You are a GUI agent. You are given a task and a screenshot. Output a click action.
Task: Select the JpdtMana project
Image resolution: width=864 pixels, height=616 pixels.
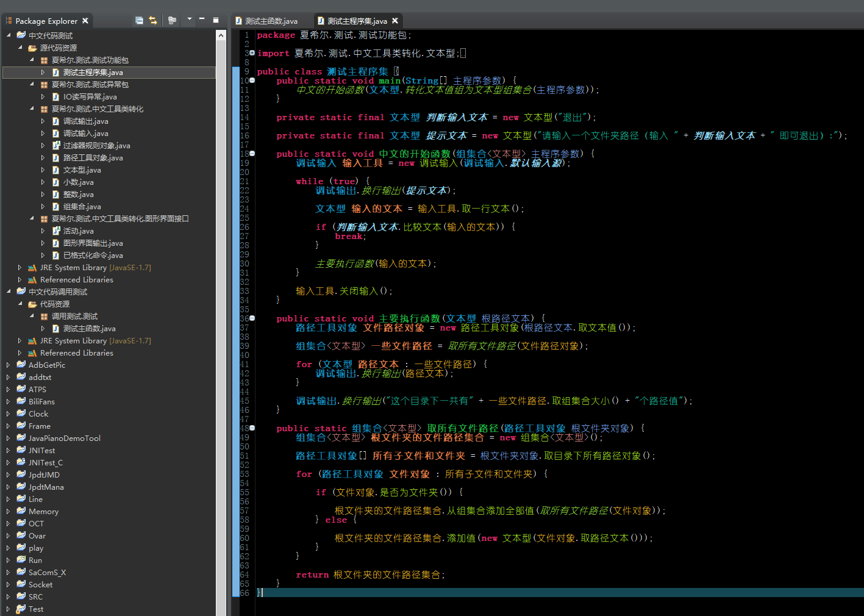tap(46, 487)
